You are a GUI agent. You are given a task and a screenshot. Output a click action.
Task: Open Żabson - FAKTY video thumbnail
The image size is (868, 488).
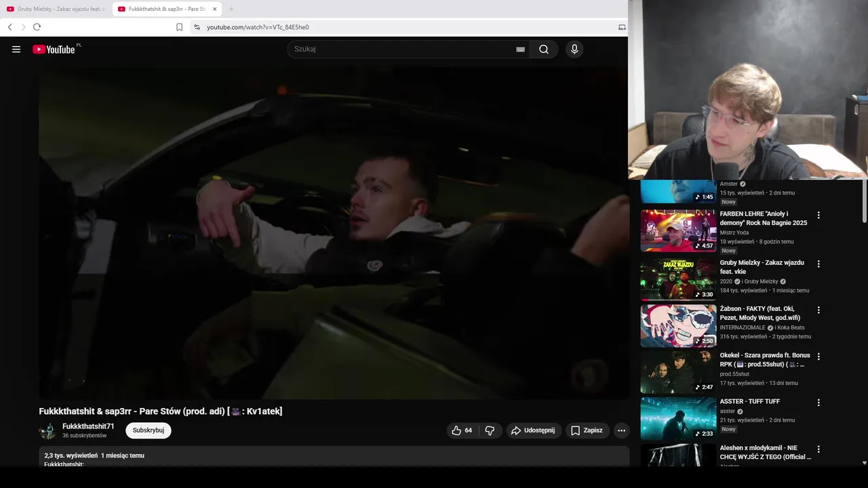(x=678, y=325)
